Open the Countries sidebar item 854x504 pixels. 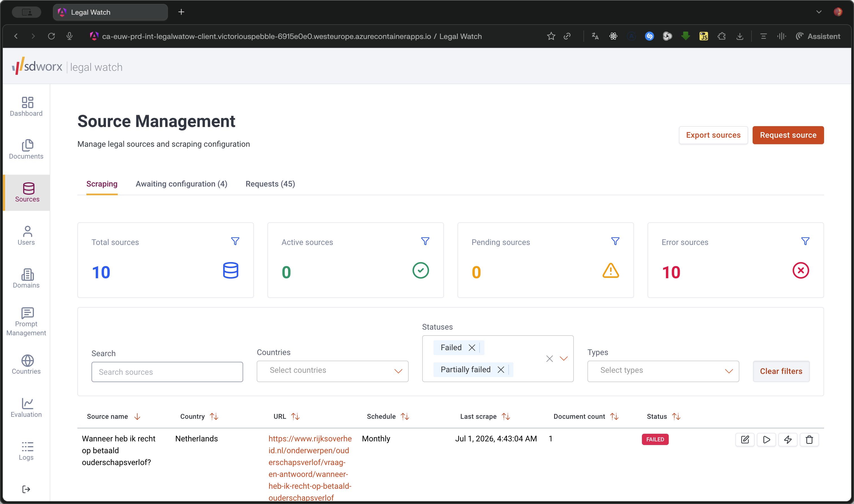(x=26, y=364)
